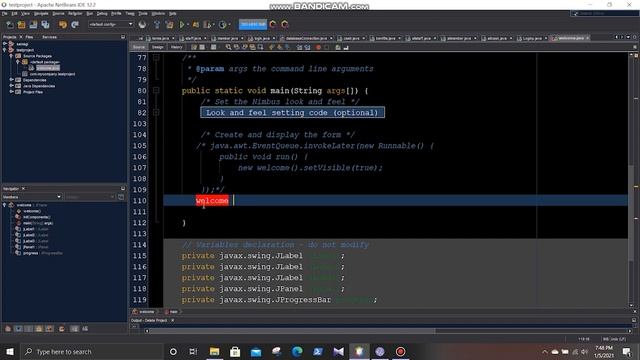Comment the current line via editor toolbar

click(338, 47)
